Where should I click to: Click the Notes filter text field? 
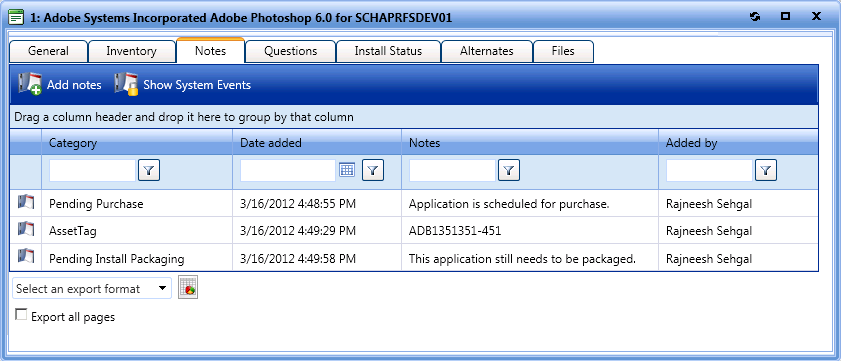click(452, 171)
